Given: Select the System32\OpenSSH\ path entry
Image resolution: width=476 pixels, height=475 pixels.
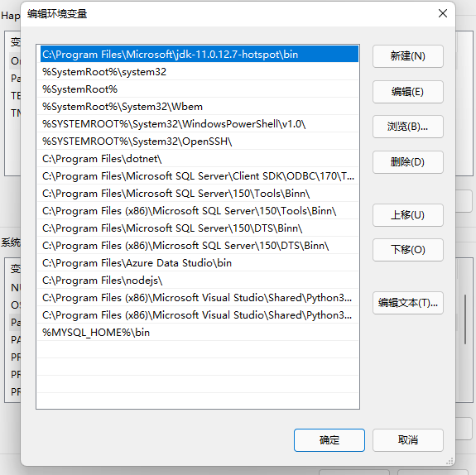Looking at the screenshot, I should [198, 142].
